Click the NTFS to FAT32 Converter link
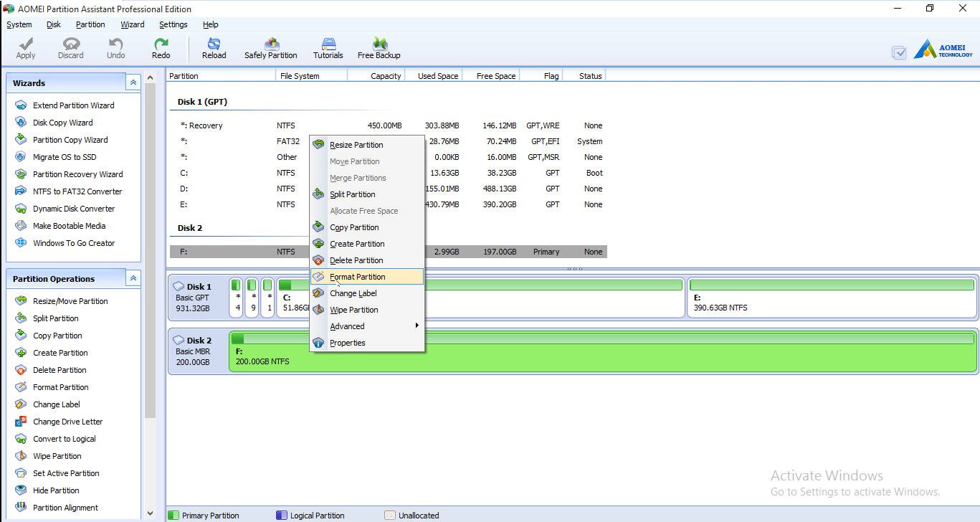980x522 pixels. [77, 191]
